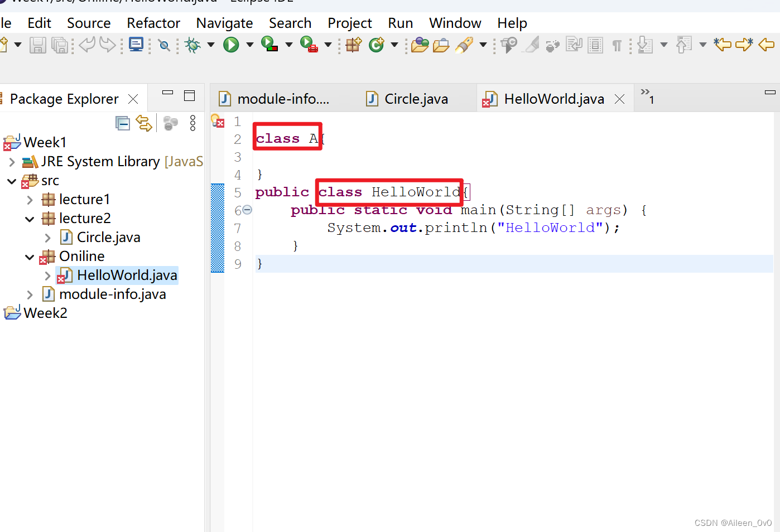Image resolution: width=780 pixels, height=532 pixels.
Task: Toggle Mark Occurrences highlighter icon
Action: pos(532,45)
